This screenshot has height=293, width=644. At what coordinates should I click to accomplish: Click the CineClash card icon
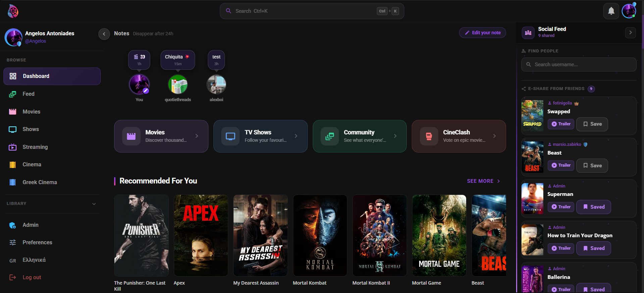pos(429,136)
